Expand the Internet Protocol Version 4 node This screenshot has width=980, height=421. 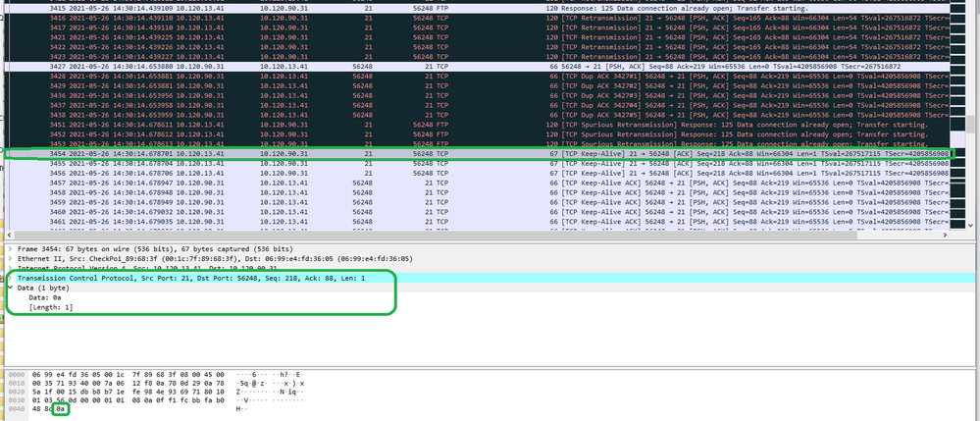11,269
